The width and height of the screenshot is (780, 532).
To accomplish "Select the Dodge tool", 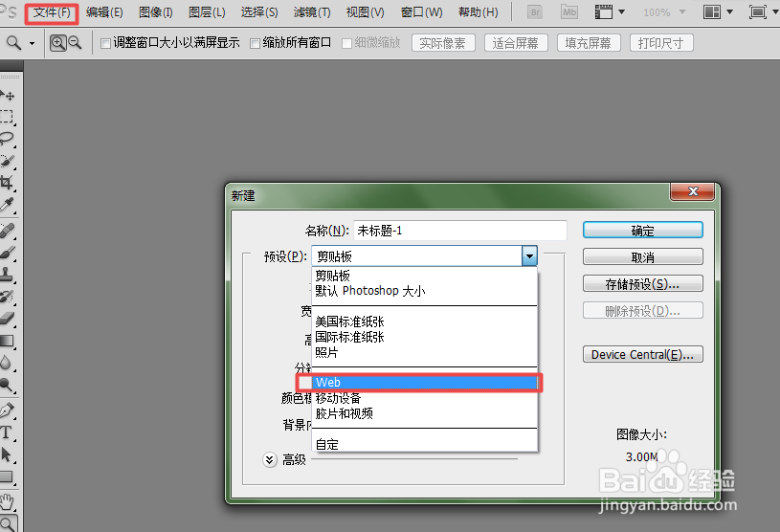I will tap(7, 385).
